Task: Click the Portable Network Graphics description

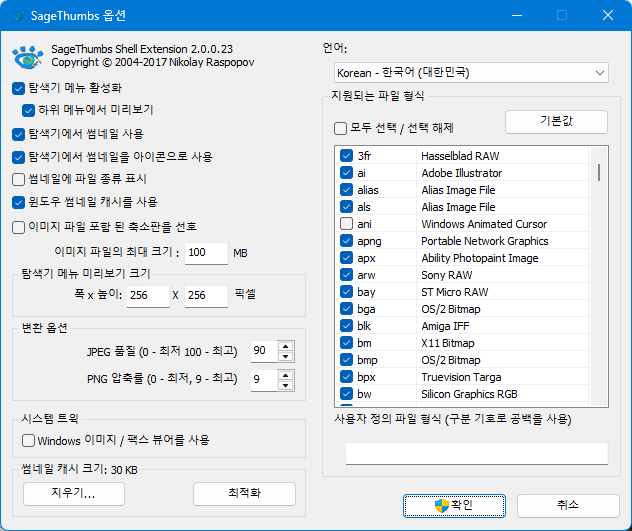Action: (x=485, y=241)
